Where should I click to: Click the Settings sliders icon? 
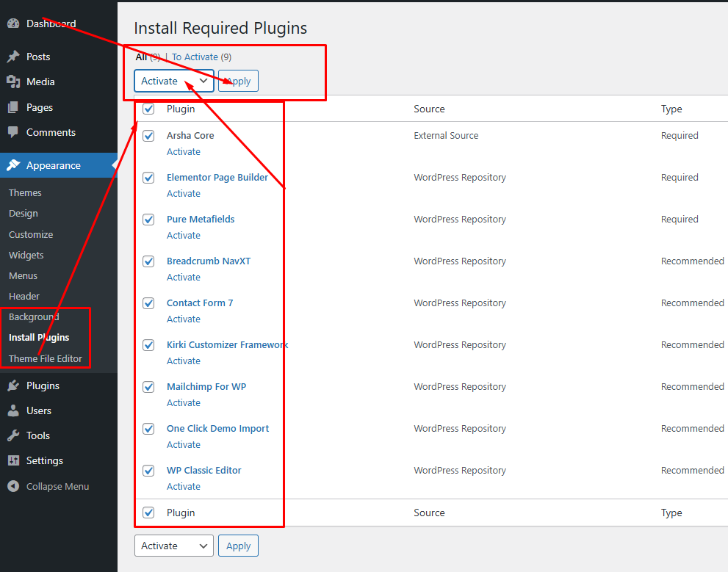click(x=13, y=460)
